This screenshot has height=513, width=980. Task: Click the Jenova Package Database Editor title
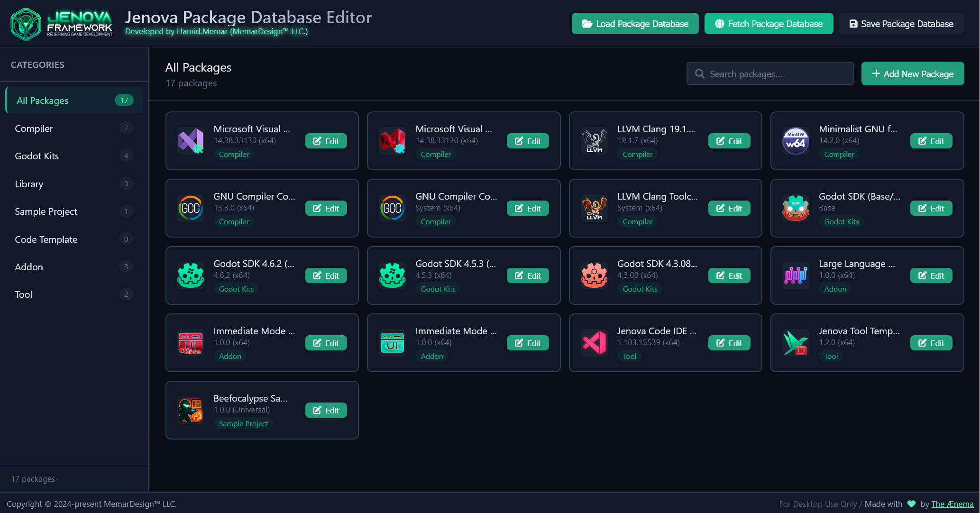coord(248,18)
